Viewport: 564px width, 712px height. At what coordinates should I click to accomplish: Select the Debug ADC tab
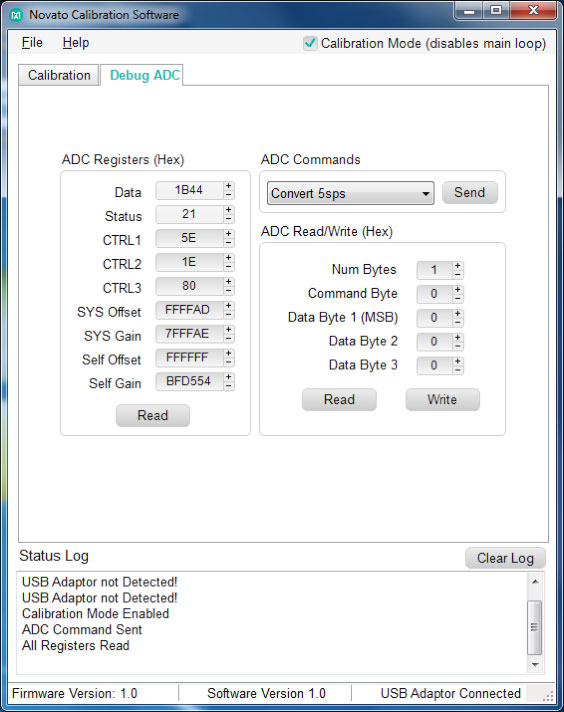click(145, 75)
